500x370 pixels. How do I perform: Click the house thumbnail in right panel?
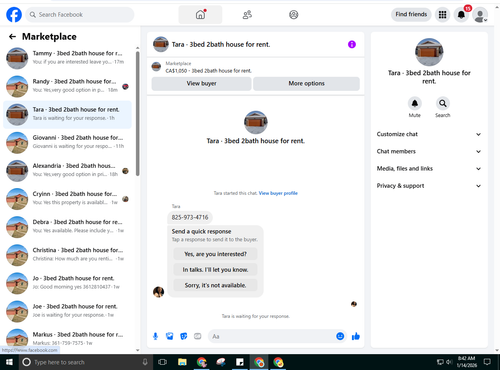[429, 52]
